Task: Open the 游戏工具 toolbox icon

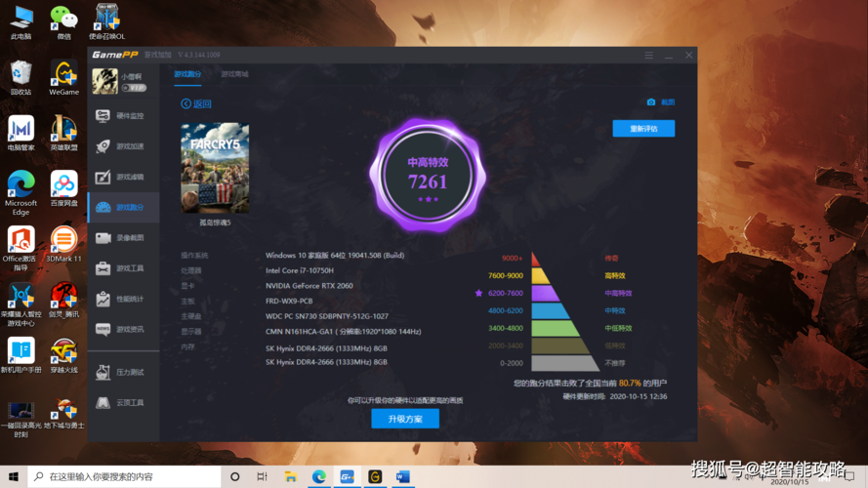Action: (103, 268)
